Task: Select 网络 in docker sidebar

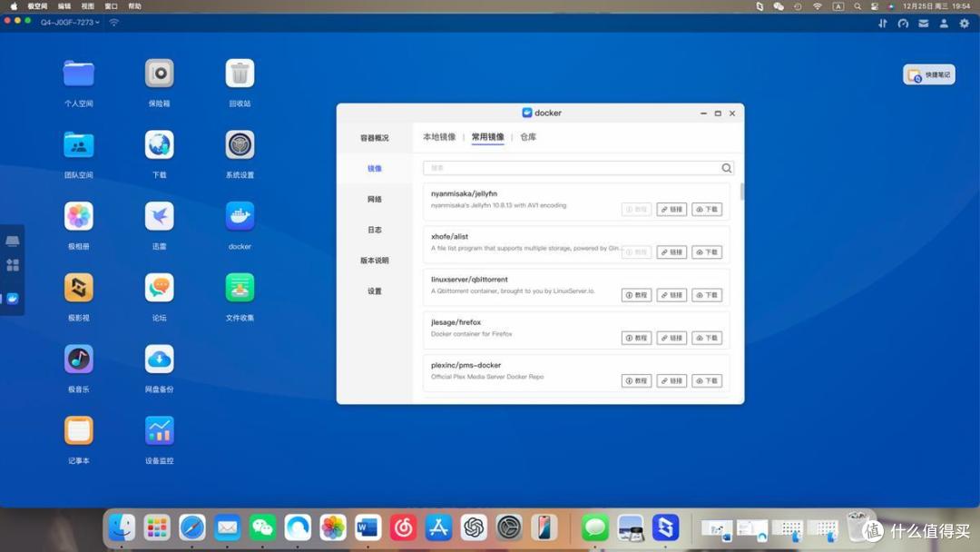Action: [x=375, y=200]
